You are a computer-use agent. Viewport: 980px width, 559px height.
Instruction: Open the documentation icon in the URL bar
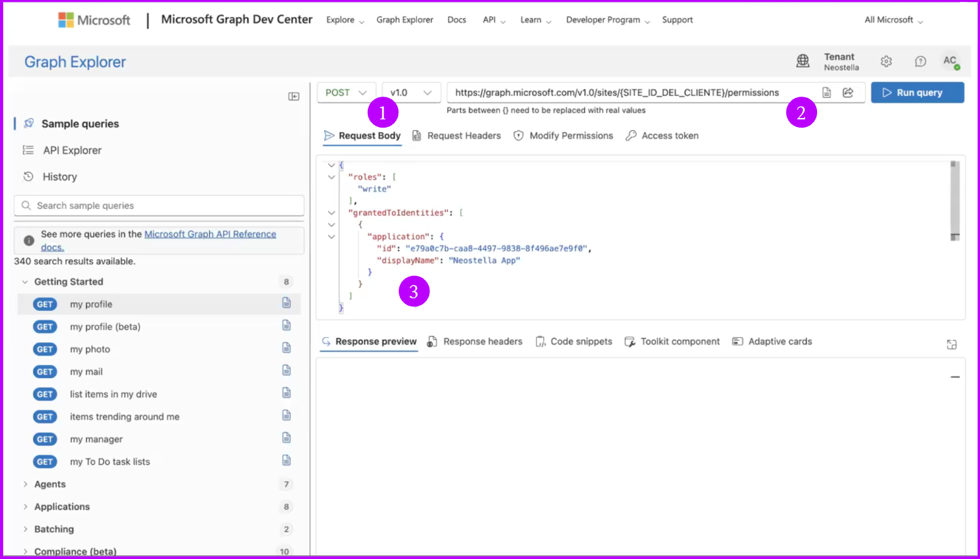(826, 93)
